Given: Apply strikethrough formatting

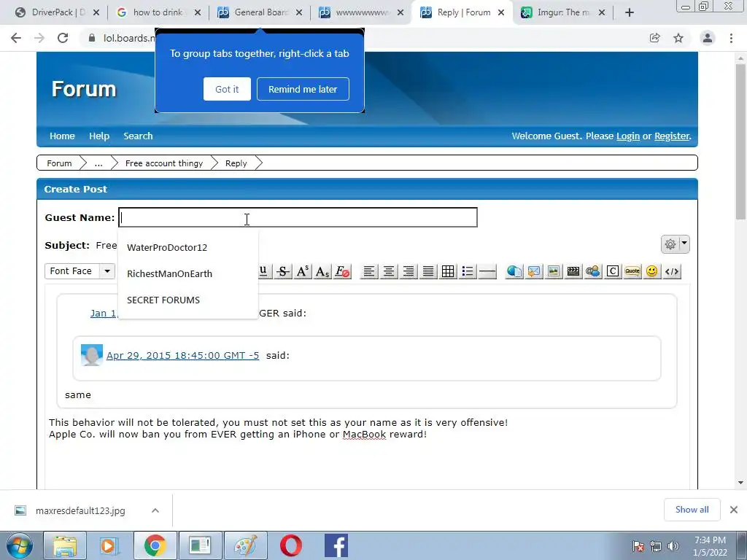Looking at the screenshot, I should click(x=283, y=271).
